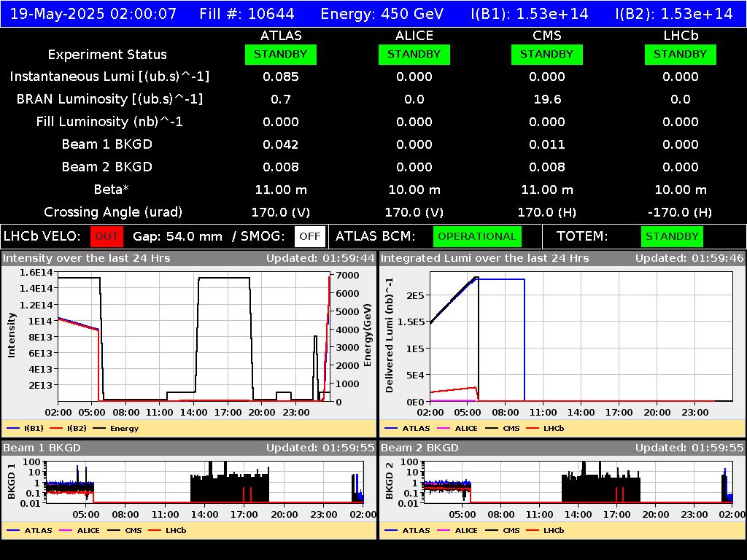Click the Gap: 54.0 mm text
This screenshot has width=747, height=560.
[178, 236]
